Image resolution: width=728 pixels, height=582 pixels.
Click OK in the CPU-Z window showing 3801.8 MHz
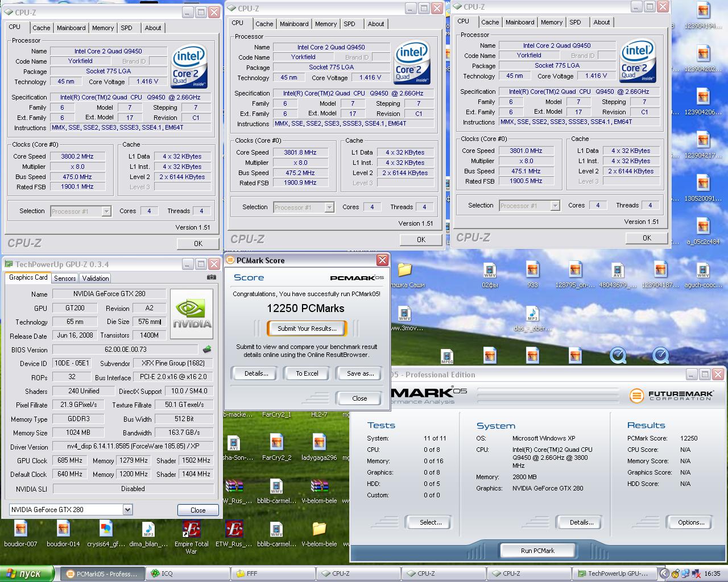point(421,239)
